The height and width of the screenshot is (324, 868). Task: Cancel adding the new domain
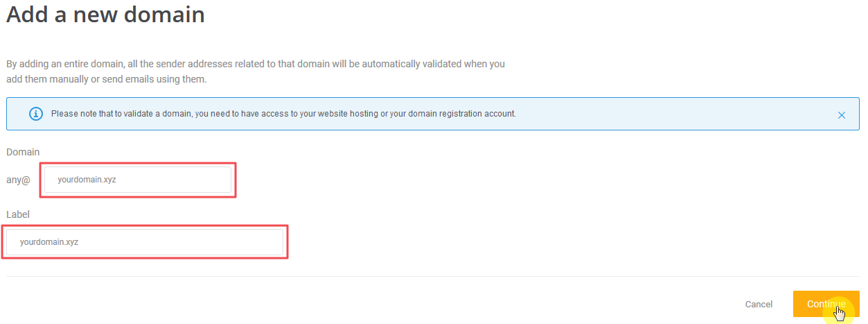coord(759,304)
